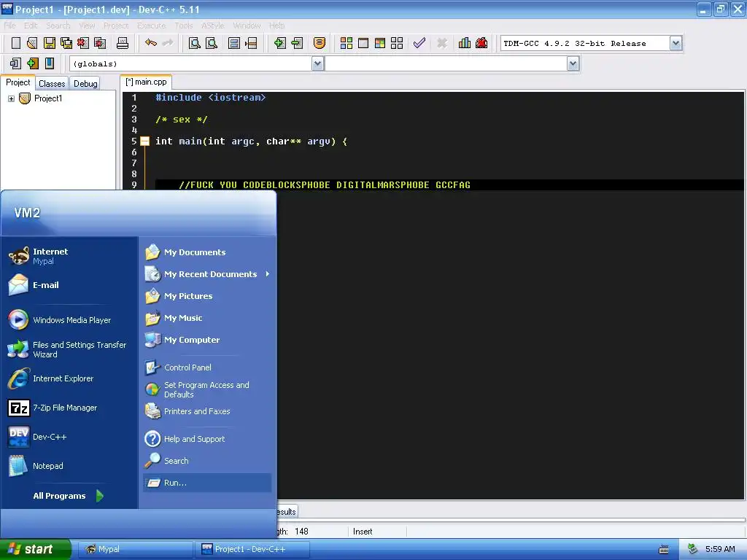Click the Goto Line toolbar icon
The height and width of the screenshot is (560, 747).
251,43
